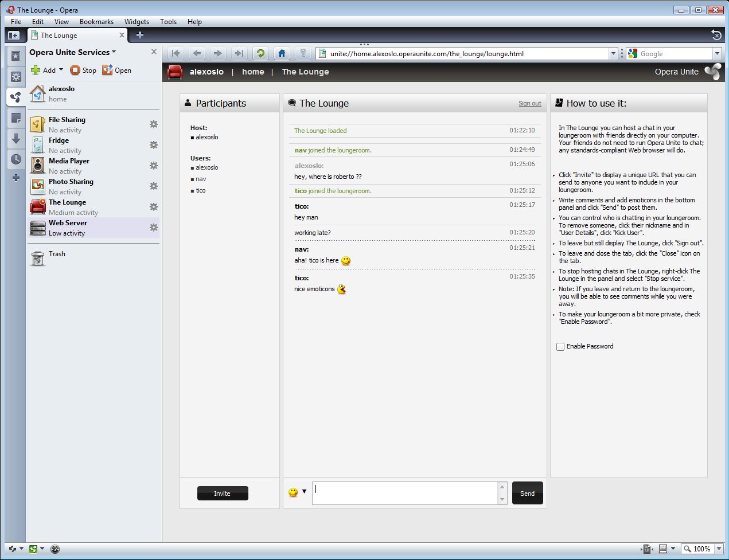This screenshot has width=729, height=560.
Task: Open the Bookmarks menu
Action: click(96, 22)
